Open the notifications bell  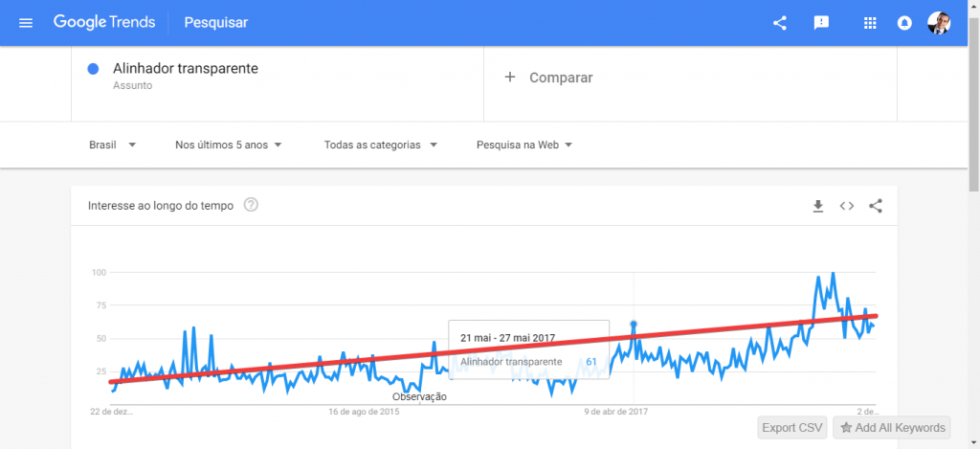point(903,23)
